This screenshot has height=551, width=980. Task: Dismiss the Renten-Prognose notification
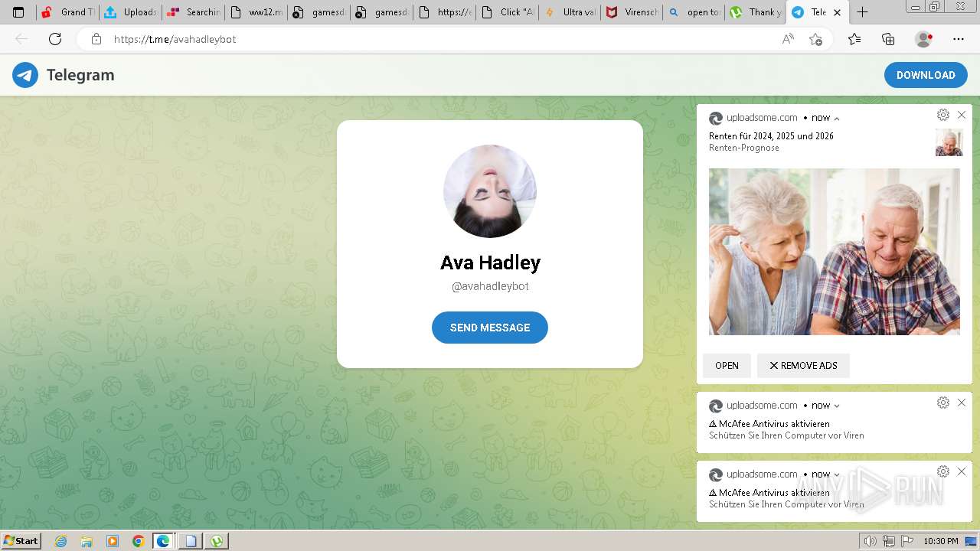pyautogui.click(x=962, y=115)
